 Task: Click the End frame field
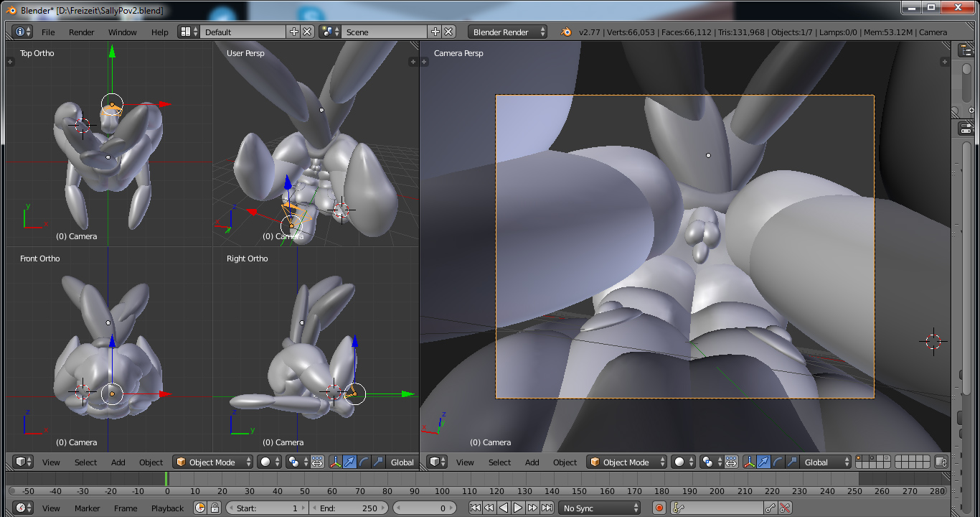click(348, 508)
